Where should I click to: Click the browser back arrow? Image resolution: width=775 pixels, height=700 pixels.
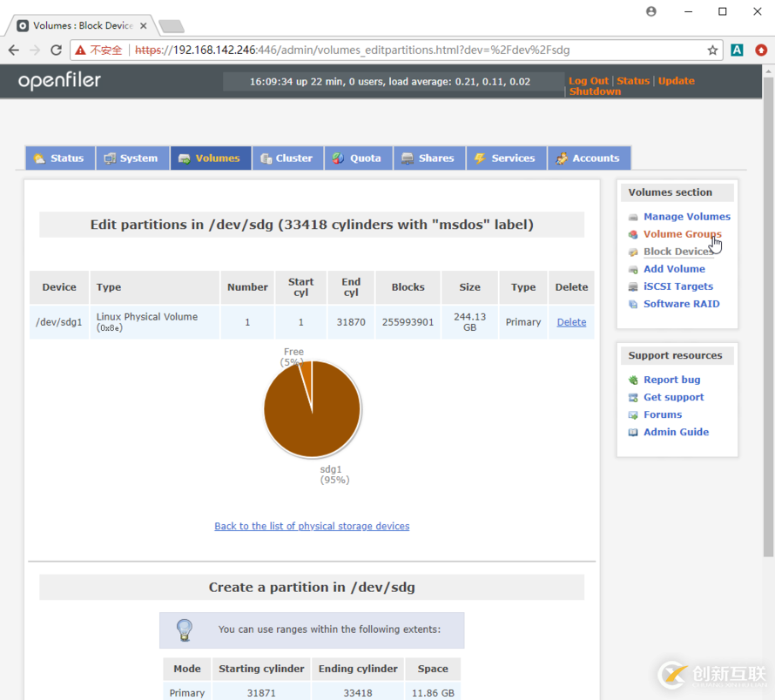pyautogui.click(x=14, y=50)
